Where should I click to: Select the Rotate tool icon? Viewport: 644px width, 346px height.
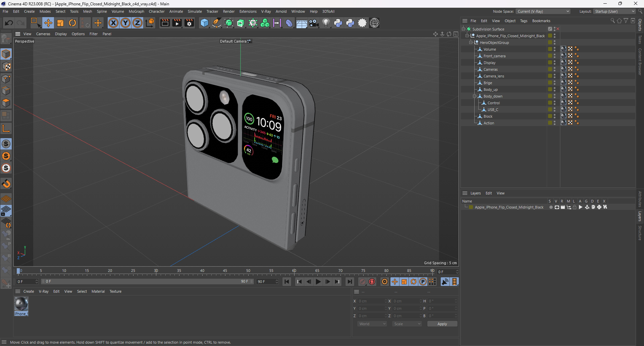pos(72,23)
